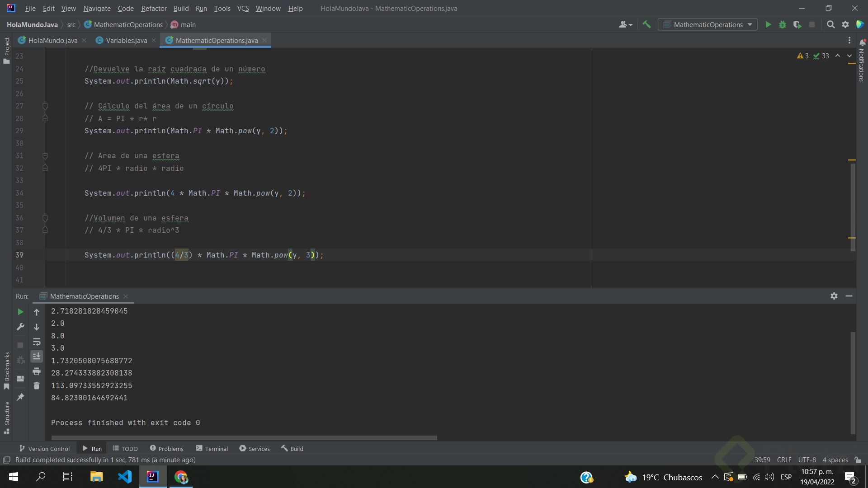The width and height of the screenshot is (868, 488).
Task: Click the console horizontal scrollbar
Action: [244, 437]
